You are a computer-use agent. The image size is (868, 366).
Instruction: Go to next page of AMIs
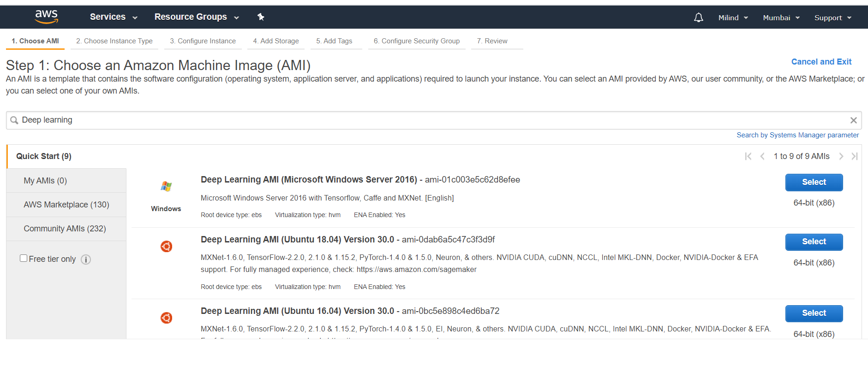841,156
